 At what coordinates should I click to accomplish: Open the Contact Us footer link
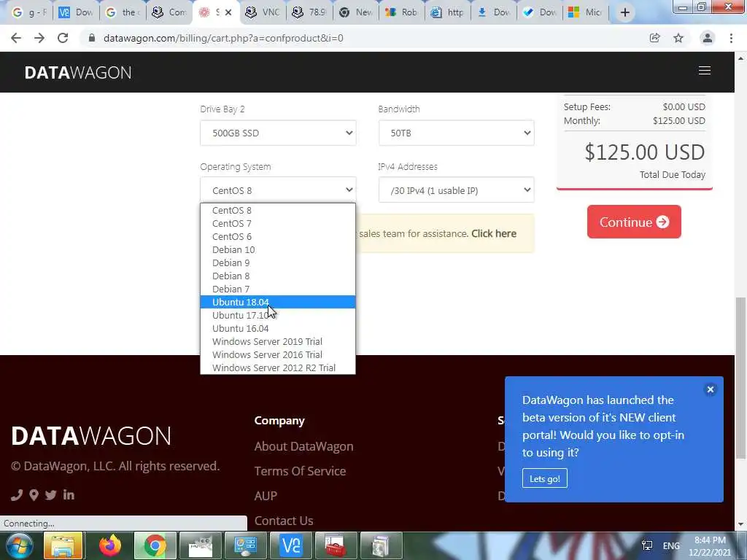[x=284, y=521]
